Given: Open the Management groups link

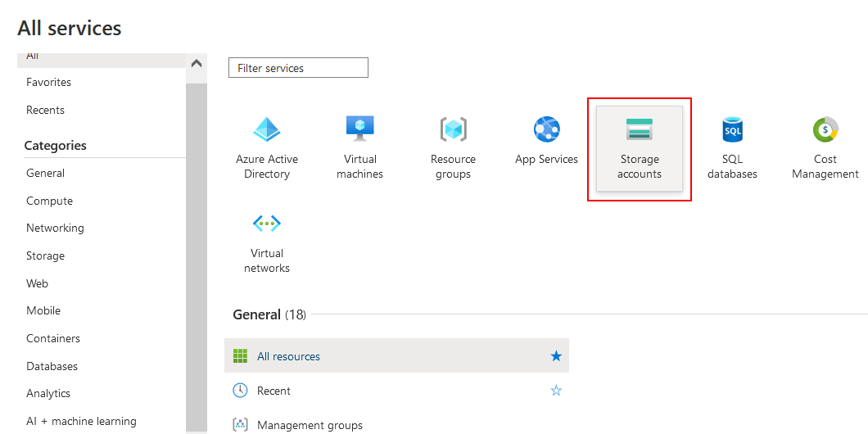Looking at the screenshot, I should [310, 425].
